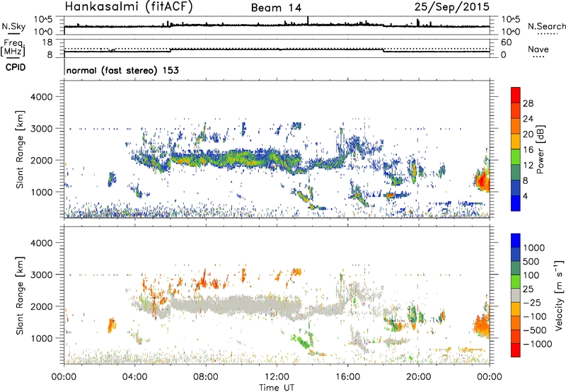Click the N.Sky legend label

click(x=13, y=26)
